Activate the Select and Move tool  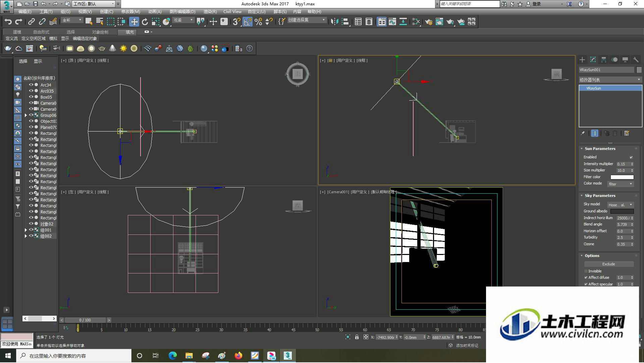(x=134, y=22)
